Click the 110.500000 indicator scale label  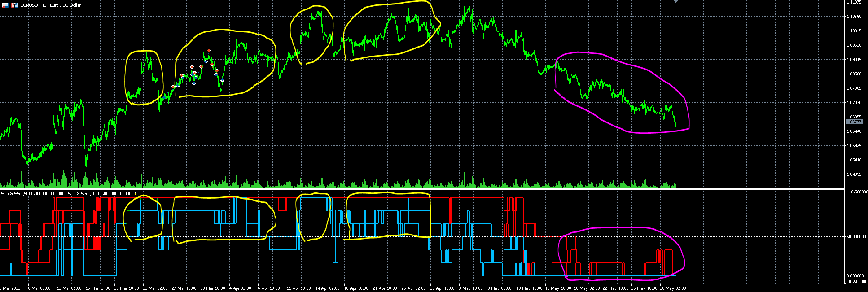click(x=857, y=192)
